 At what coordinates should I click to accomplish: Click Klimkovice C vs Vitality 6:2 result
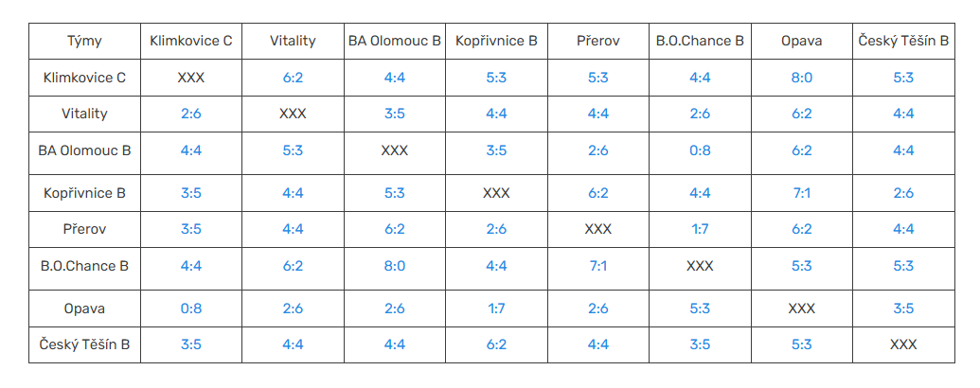[x=293, y=78]
